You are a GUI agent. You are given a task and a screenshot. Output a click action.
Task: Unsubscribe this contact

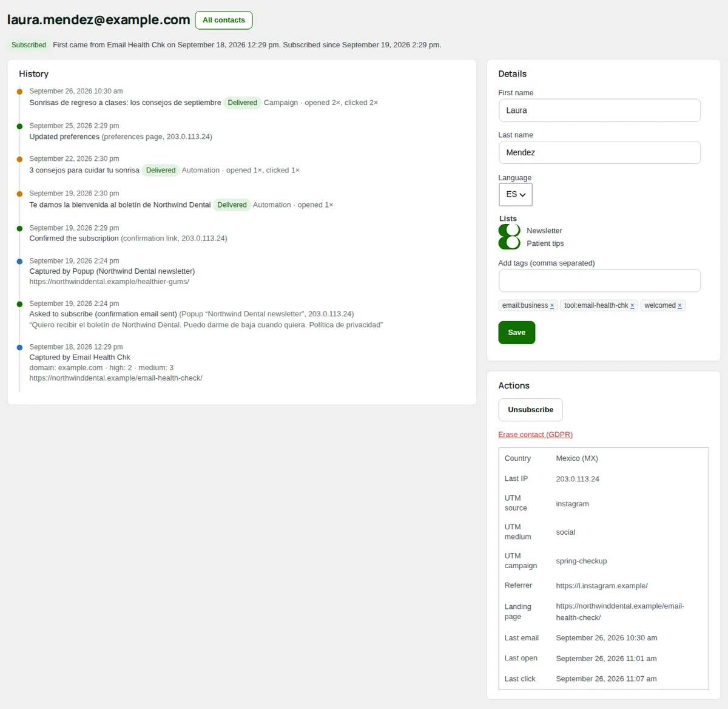530,410
